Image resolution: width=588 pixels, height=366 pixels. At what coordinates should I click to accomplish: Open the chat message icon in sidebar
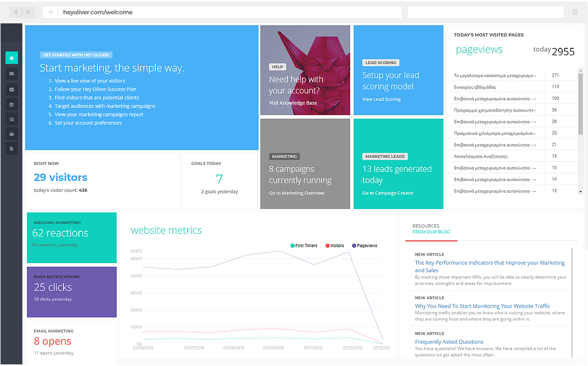pos(12,89)
